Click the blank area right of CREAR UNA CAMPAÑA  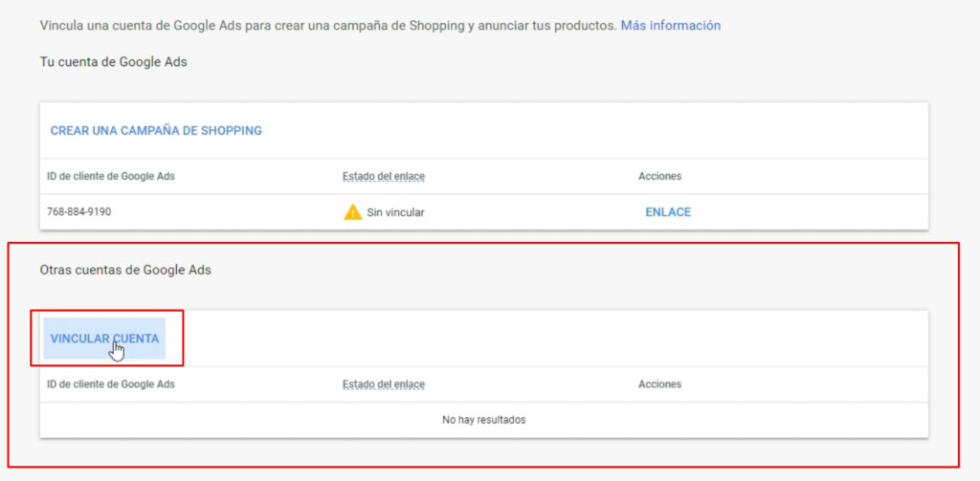click(593, 131)
